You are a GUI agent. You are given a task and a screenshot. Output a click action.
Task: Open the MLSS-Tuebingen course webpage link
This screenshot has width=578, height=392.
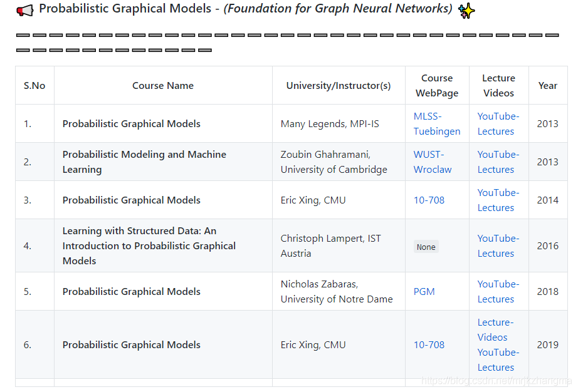click(437, 123)
